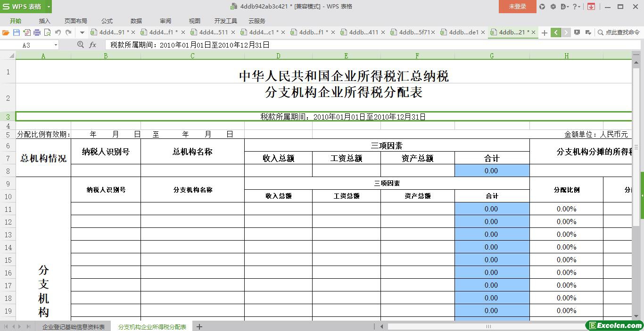Switch to the 企业登记基础信息资料表 sheet
The width and height of the screenshot is (644, 331).
[74, 326]
